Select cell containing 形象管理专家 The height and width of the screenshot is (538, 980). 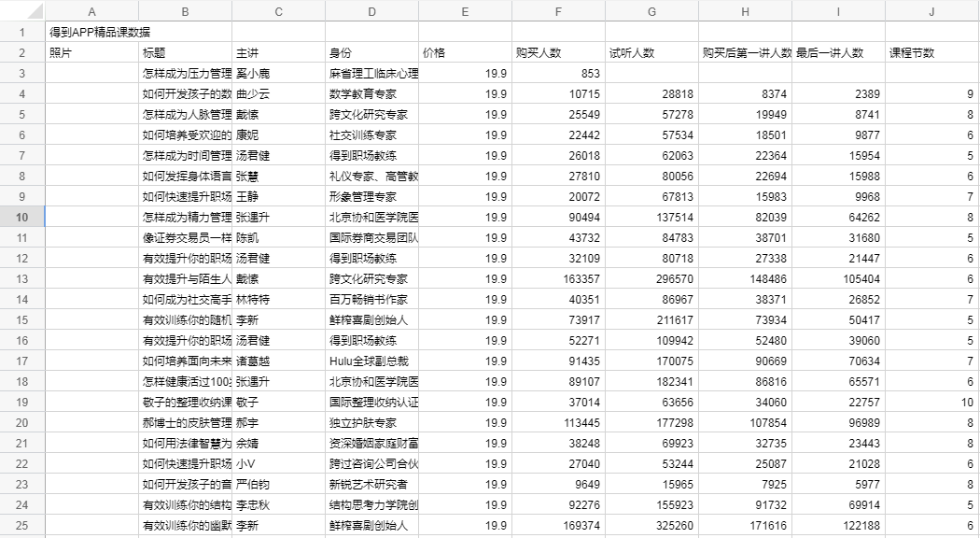[371, 196]
